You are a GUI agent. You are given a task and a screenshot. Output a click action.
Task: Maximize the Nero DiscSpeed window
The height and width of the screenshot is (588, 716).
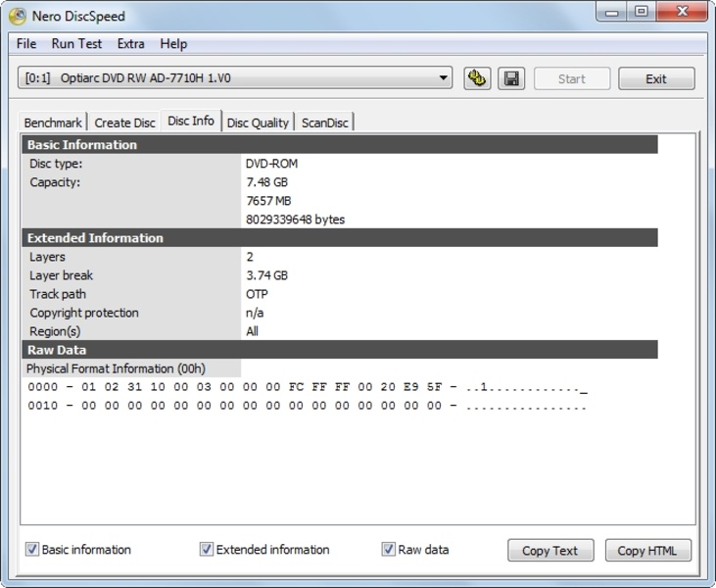click(x=642, y=12)
